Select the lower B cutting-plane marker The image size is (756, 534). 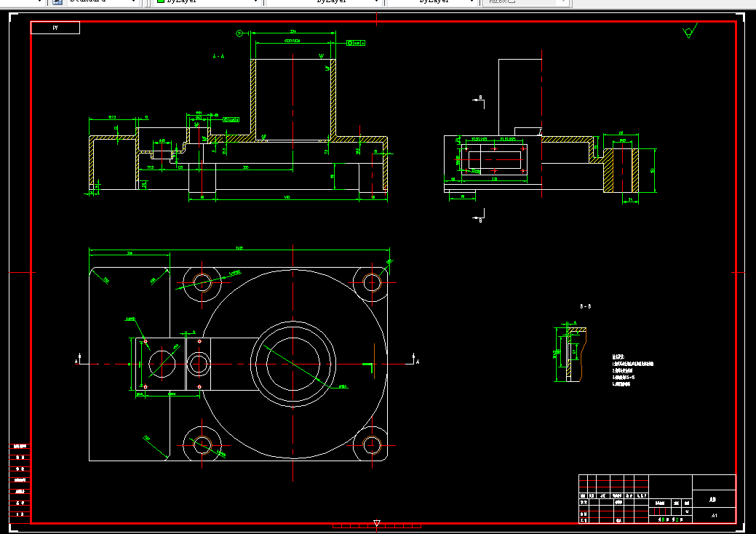pyautogui.click(x=478, y=216)
